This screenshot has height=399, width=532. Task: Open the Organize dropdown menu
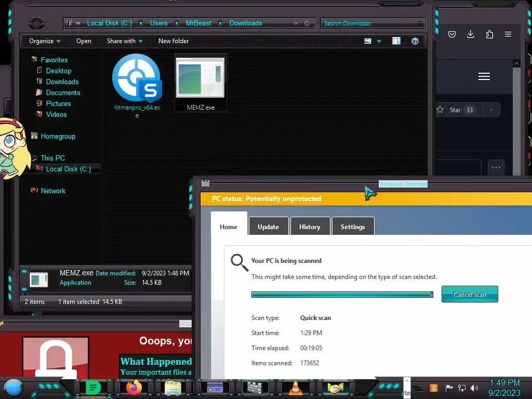click(x=45, y=41)
